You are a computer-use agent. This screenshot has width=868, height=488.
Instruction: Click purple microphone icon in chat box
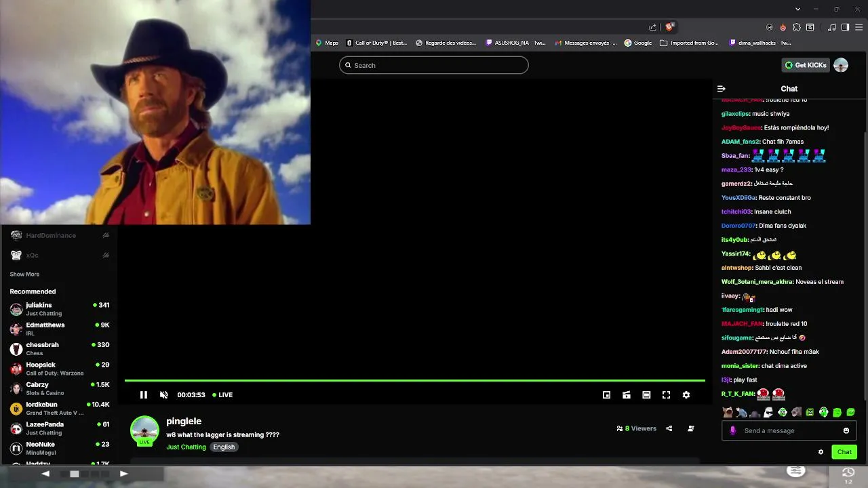tap(732, 431)
